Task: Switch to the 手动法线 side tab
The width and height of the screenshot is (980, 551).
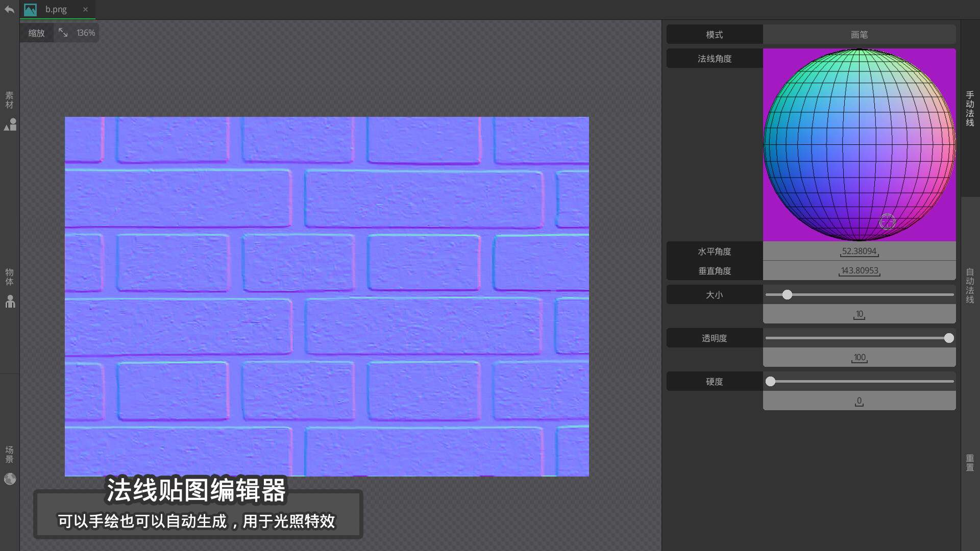Action: click(970, 108)
